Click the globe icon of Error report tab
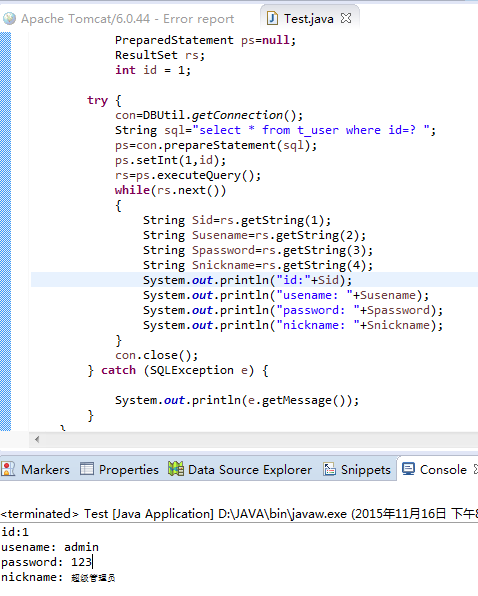This screenshot has width=478, height=596. click(x=9, y=18)
